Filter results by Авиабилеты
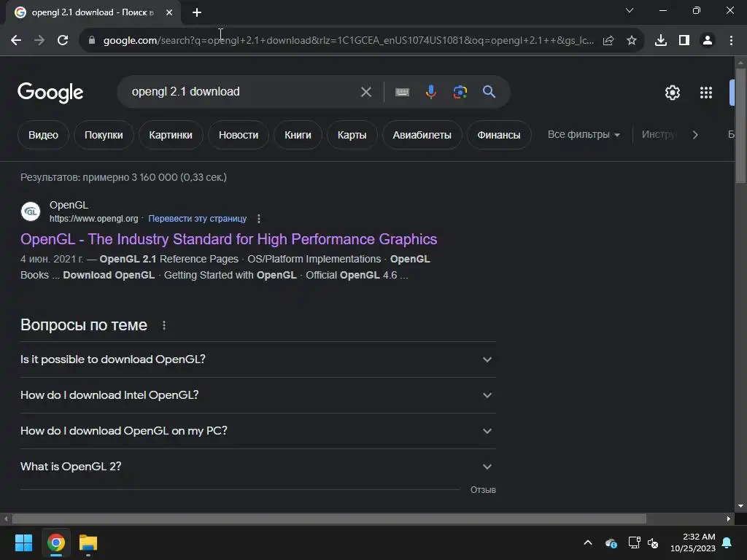 point(422,135)
